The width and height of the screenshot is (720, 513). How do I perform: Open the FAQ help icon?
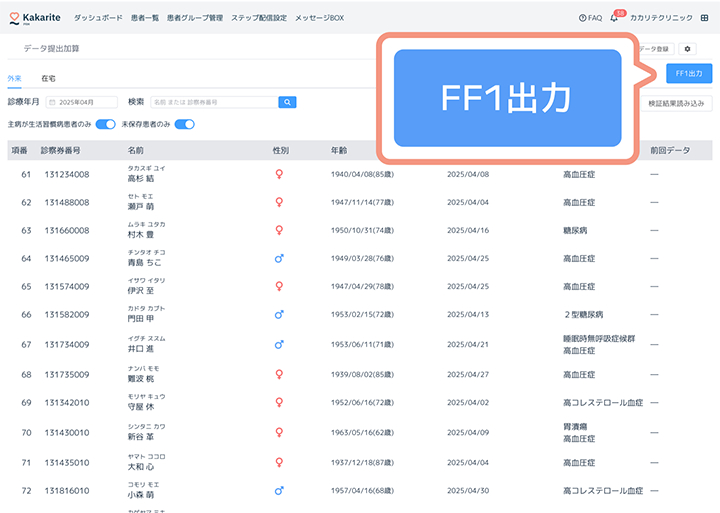click(x=582, y=18)
